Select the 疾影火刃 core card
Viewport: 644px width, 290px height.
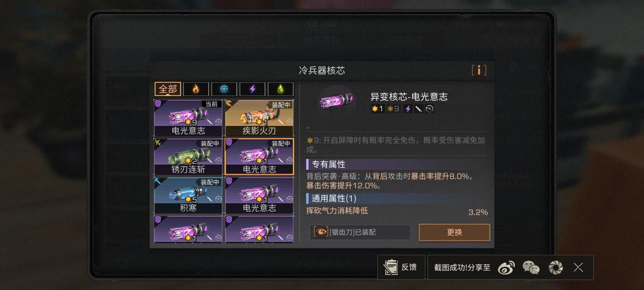(x=260, y=118)
